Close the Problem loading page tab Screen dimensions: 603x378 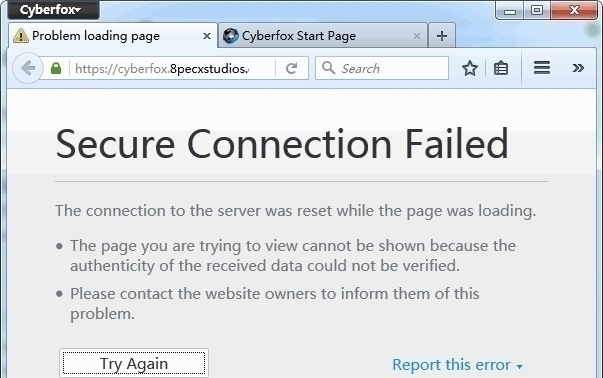coord(207,36)
